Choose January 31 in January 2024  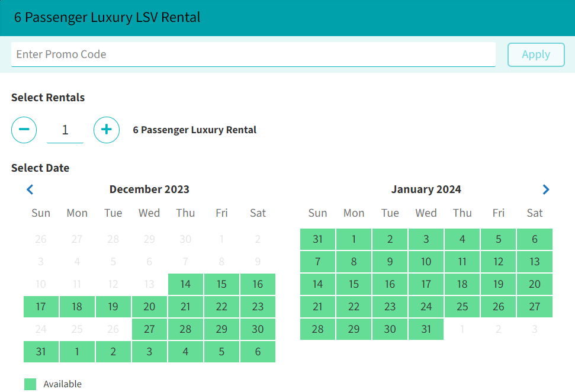[x=426, y=329]
